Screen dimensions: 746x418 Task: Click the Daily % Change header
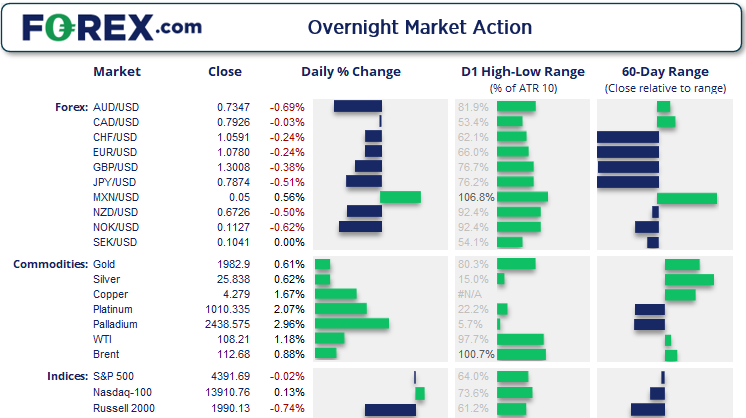[x=350, y=72]
